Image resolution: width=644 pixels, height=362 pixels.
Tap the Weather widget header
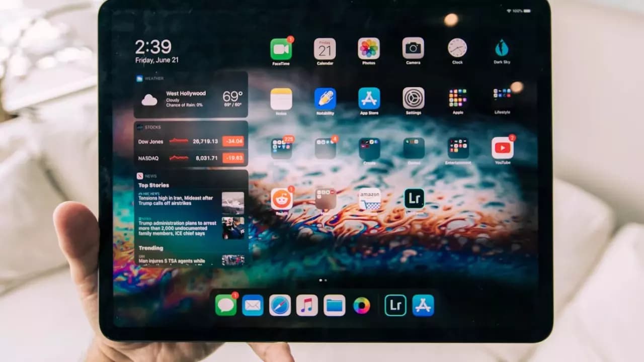[x=150, y=78]
